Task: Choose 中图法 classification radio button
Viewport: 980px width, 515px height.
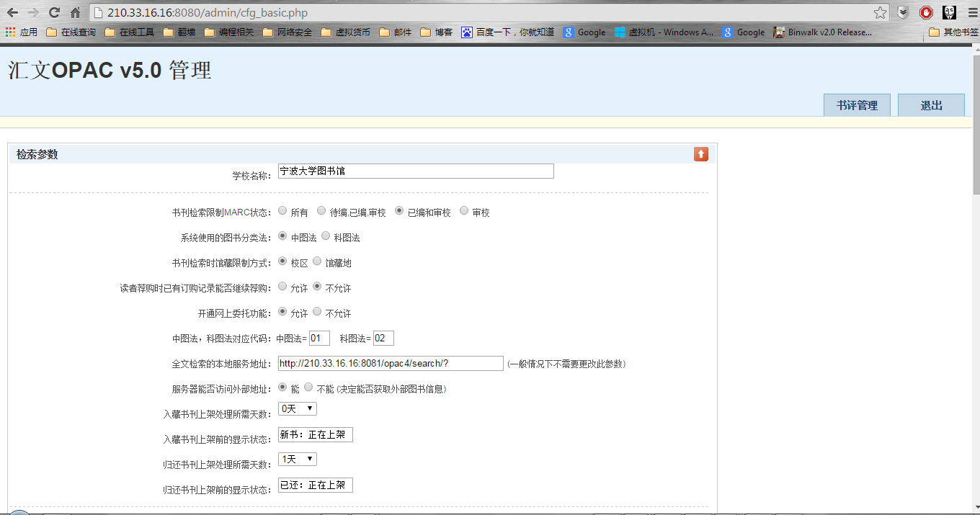Action: tap(282, 236)
